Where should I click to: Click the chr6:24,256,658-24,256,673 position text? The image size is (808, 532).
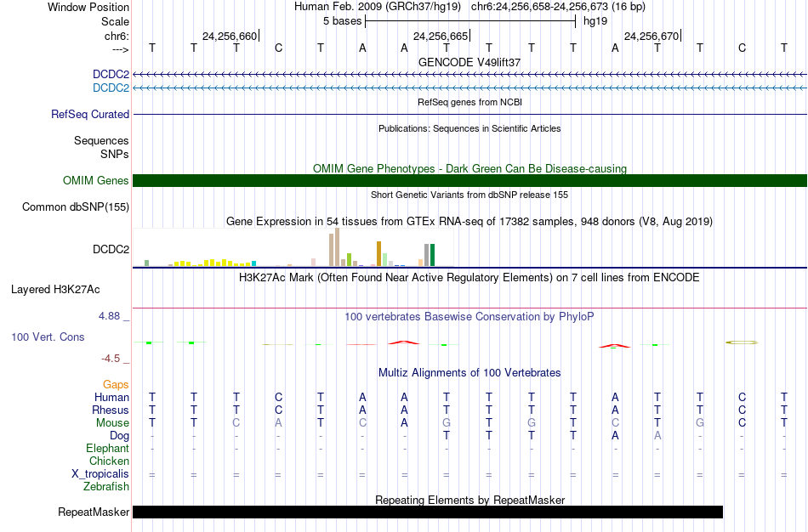[558, 7]
